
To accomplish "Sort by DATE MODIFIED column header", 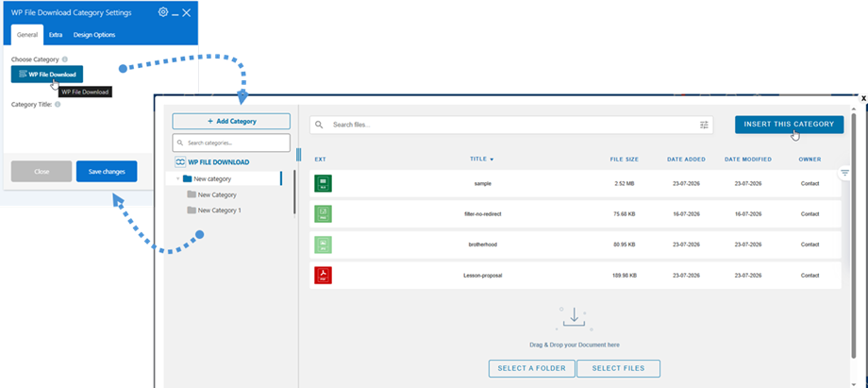I will click(x=748, y=160).
